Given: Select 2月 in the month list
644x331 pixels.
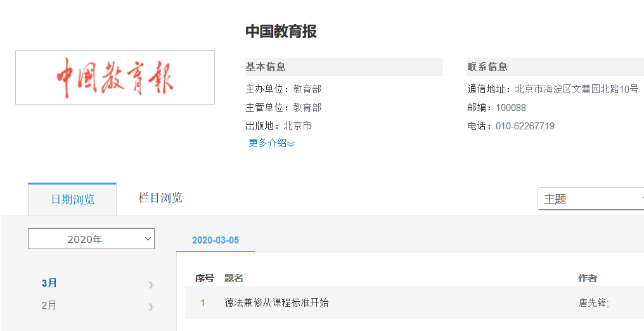Looking at the screenshot, I should coord(49,306).
